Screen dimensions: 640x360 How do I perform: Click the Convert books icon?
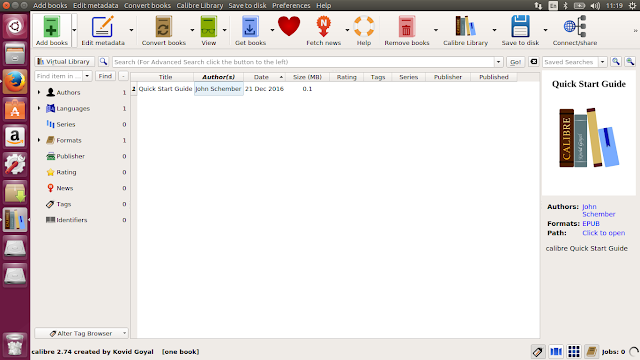coord(163,27)
